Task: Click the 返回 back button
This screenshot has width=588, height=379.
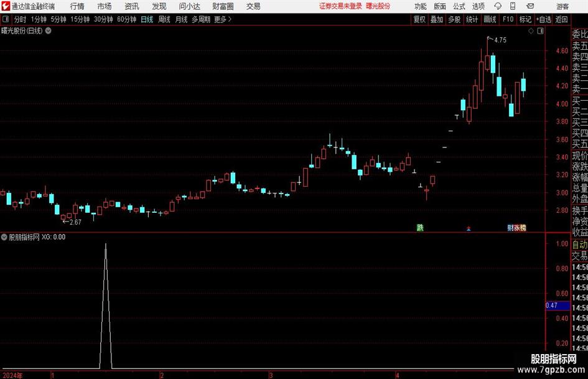Action: coord(561,19)
